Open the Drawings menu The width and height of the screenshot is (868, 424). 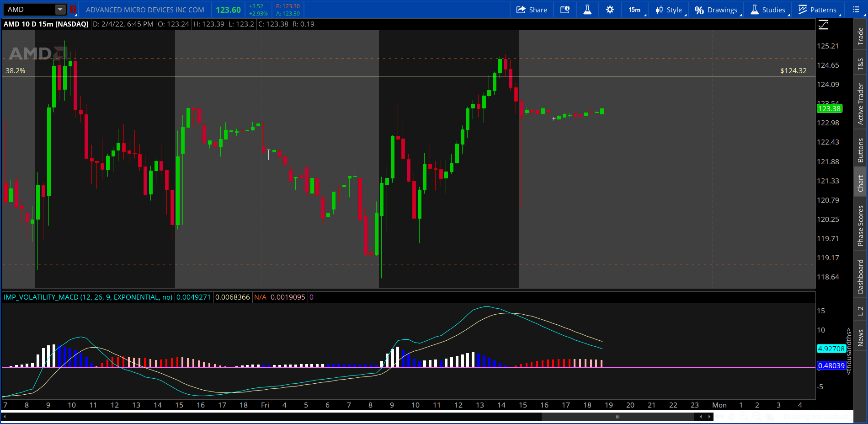716,9
